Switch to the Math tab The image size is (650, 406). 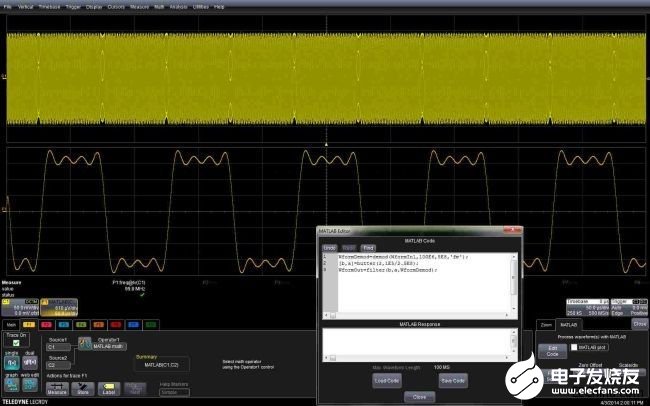click(x=11, y=325)
